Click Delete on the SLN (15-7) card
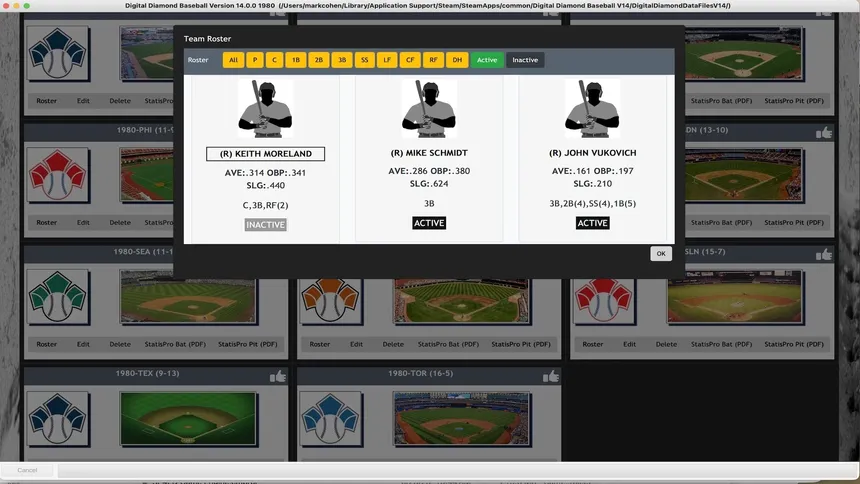The image size is (860, 484). [x=666, y=344]
